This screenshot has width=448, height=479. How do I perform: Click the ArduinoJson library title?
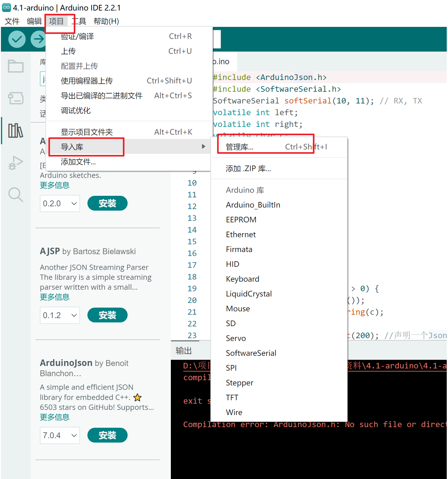pyautogui.click(x=66, y=363)
